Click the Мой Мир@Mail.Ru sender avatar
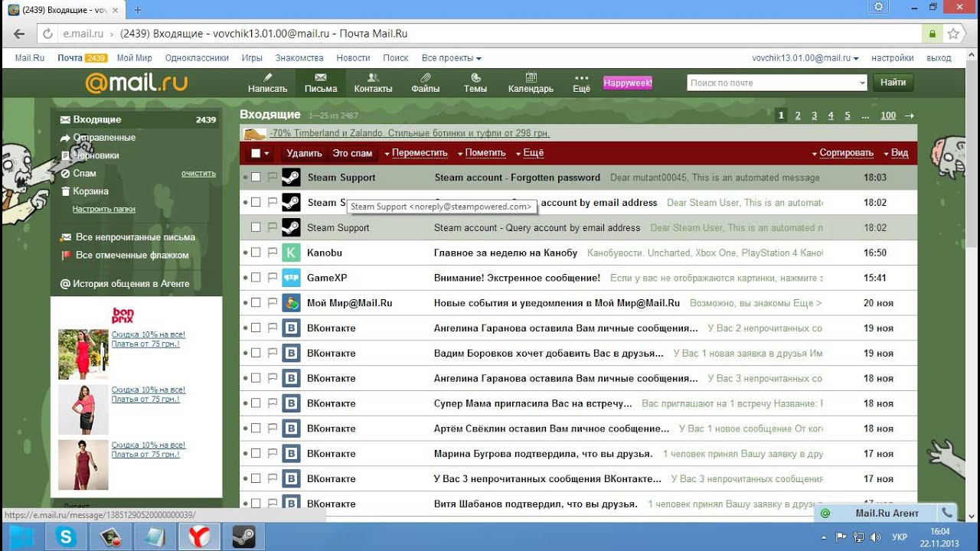Viewport: 980px width, 551px height. pos(291,303)
